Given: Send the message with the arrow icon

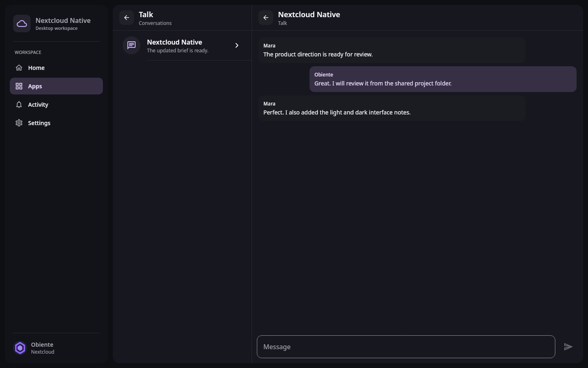Looking at the screenshot, I should 568,347.
